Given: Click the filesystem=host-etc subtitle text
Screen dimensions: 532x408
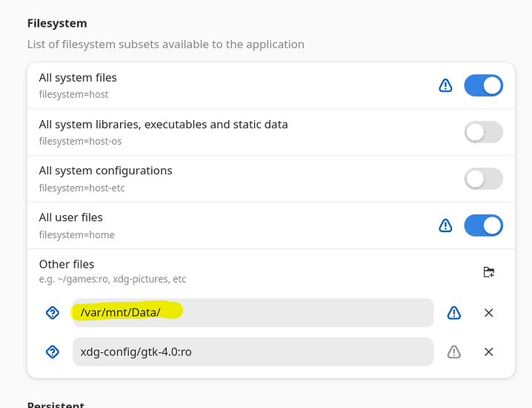Looking at the screenshot, I should point(82,188).
